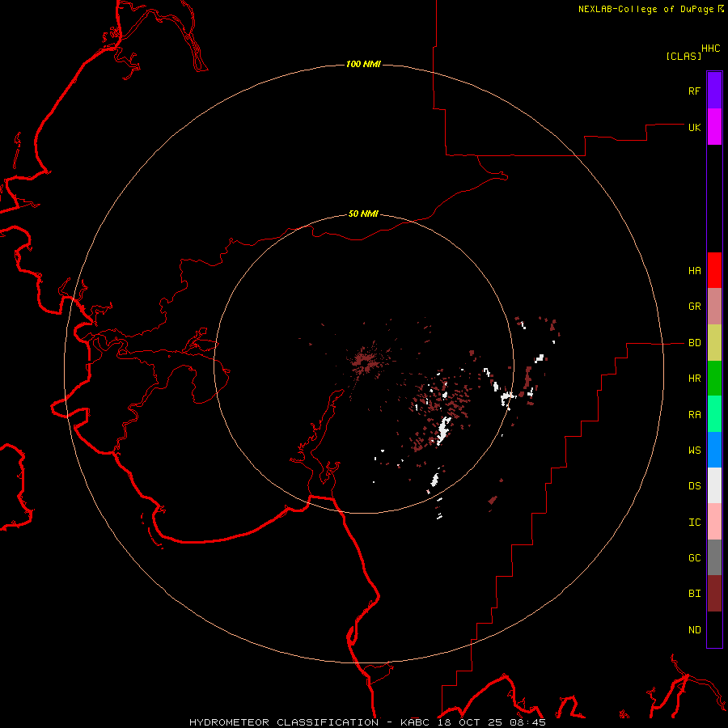Click the HR green legend swatch
This screenshot has height=728, width=728.
pyautogui.click(x=714, y=379)
